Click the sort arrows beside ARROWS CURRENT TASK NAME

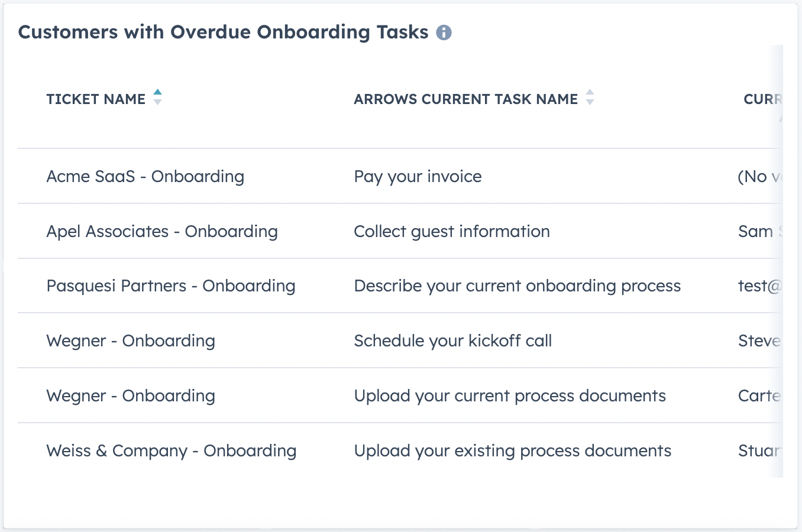pyautogui.click(x=590, y=99)
